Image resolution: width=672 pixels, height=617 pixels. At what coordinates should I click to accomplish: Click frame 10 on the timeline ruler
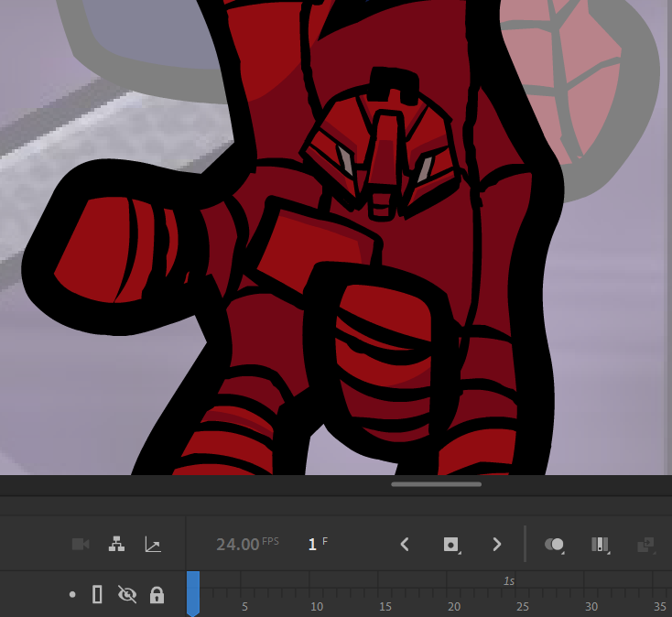(317, 606)
